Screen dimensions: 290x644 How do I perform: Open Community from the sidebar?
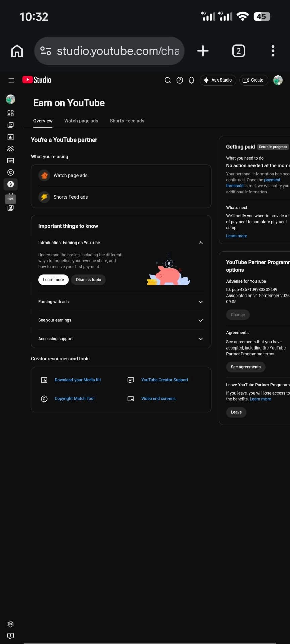(x=11, y=149)
